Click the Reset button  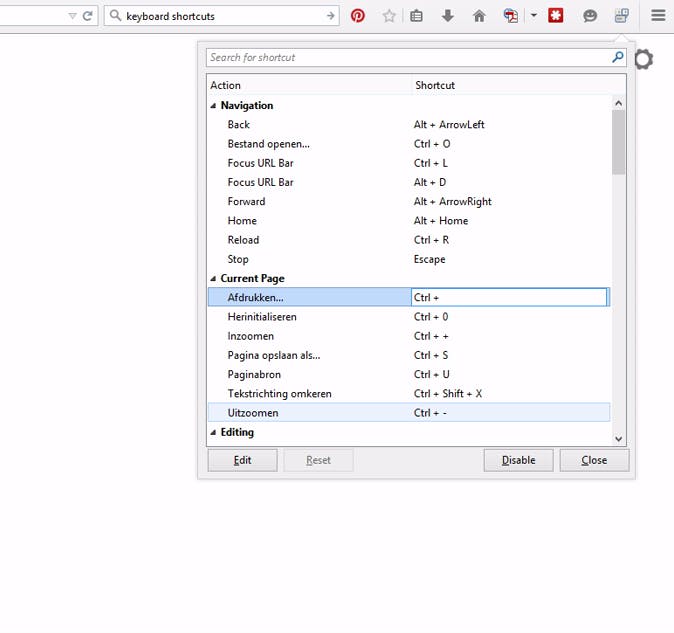click(319, 460)
